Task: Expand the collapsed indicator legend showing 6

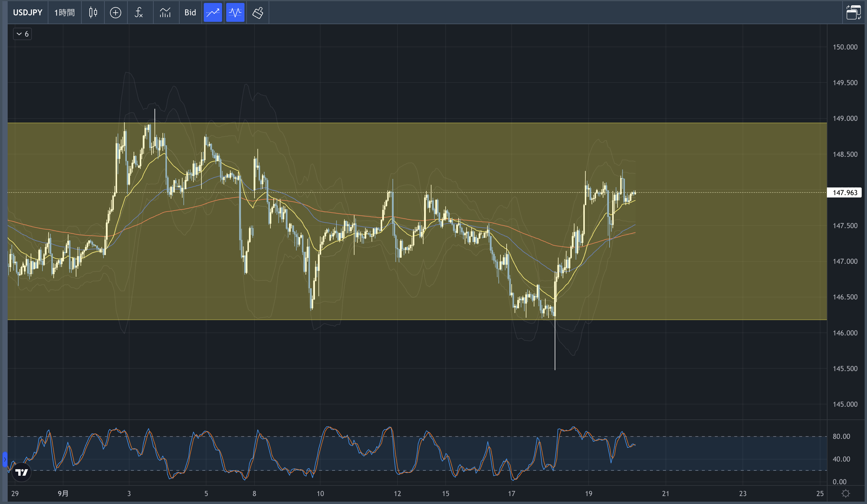Action: pyautogui.click(x=23, y=34)
